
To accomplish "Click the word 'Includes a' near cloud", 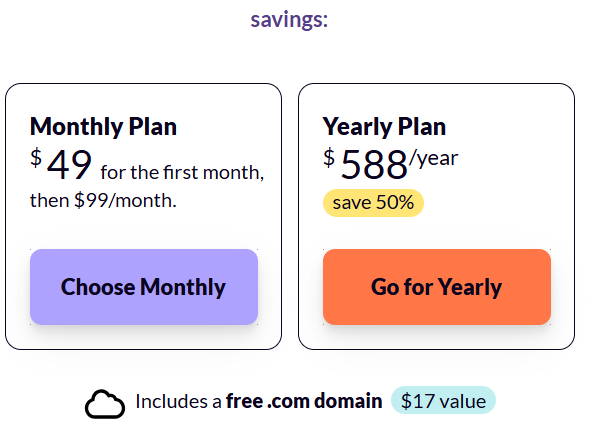I will tap(178, 401).
